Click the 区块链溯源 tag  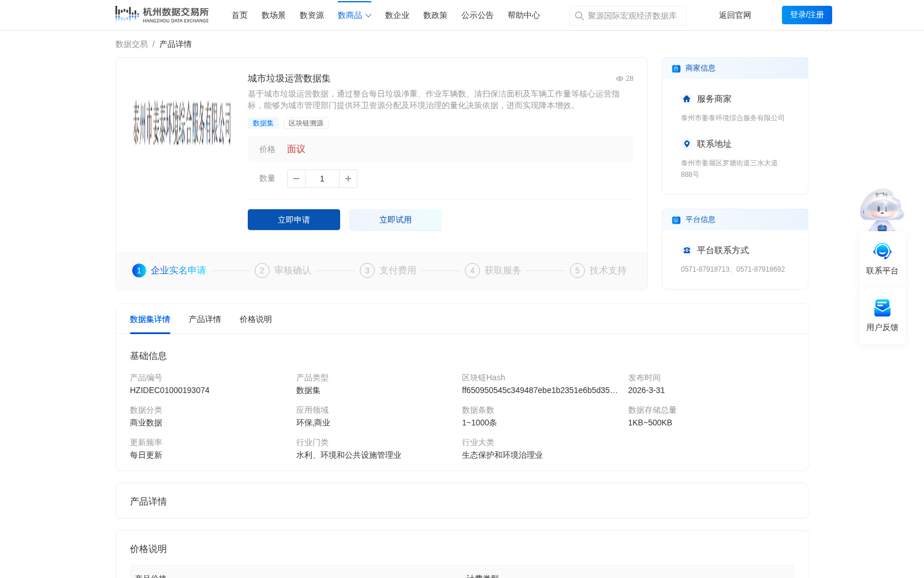pos(306,123)
